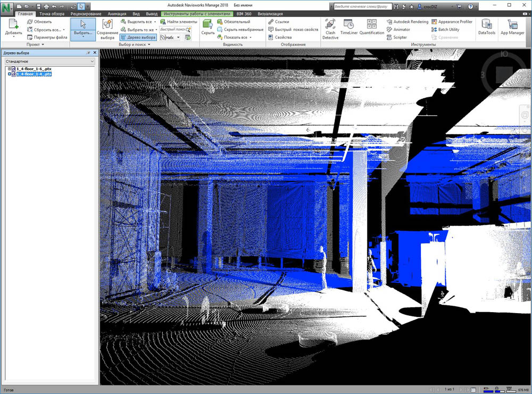Open the BIM 360 ribbon tab
This screenshot has height=394, width=532.
click(244, 14)
